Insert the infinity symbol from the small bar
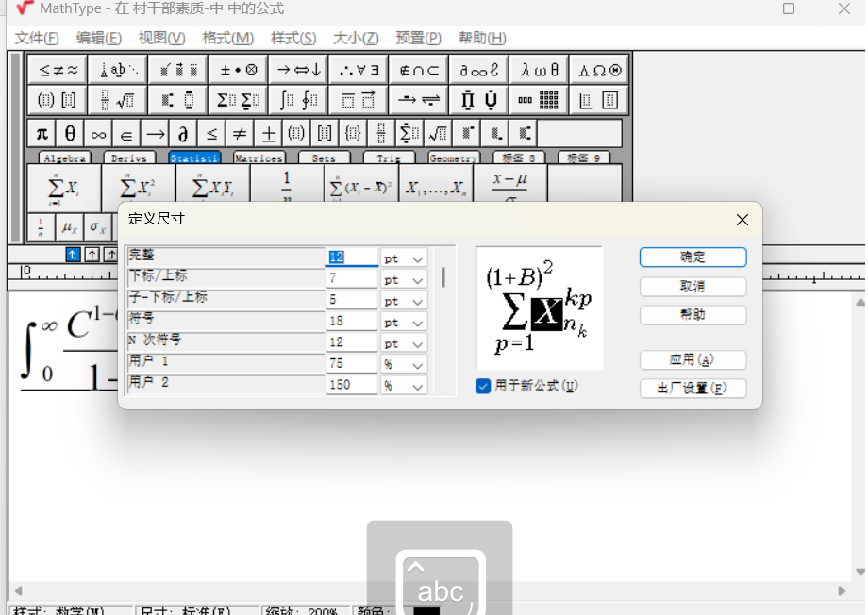The width and height of the screenshot is (868, 615). coord(98,133)
